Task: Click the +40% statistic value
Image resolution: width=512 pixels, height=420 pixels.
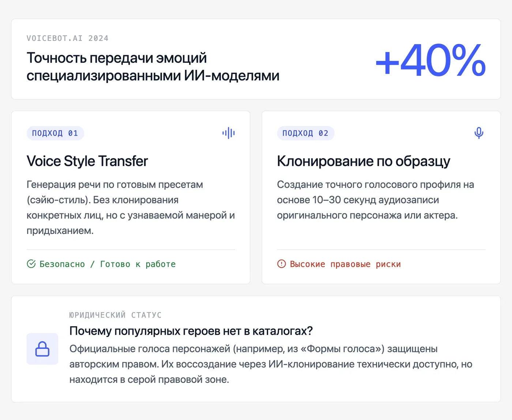Action: pos(431,60)
